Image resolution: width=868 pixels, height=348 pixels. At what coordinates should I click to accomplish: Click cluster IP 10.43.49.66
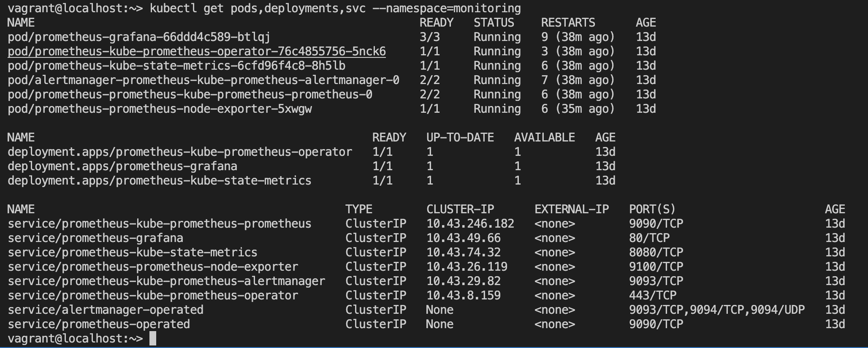[464, 238]
